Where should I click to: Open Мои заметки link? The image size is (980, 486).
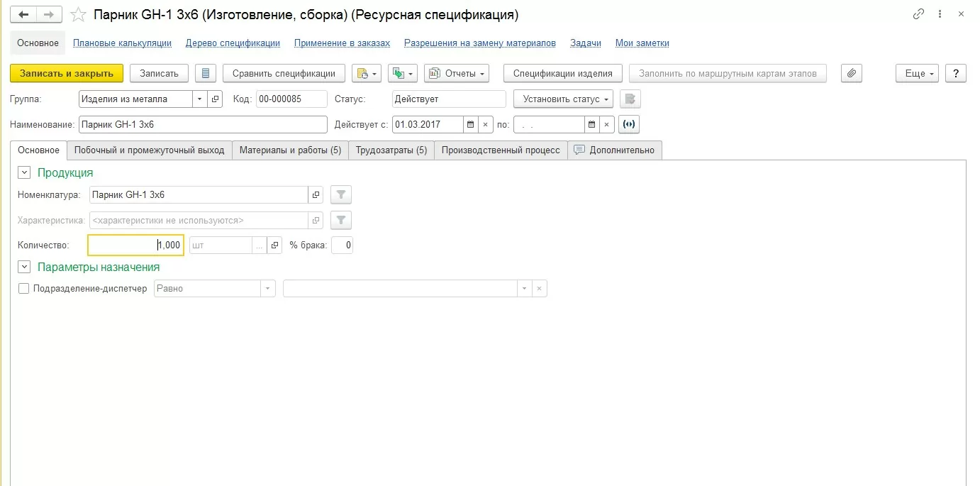642,43
